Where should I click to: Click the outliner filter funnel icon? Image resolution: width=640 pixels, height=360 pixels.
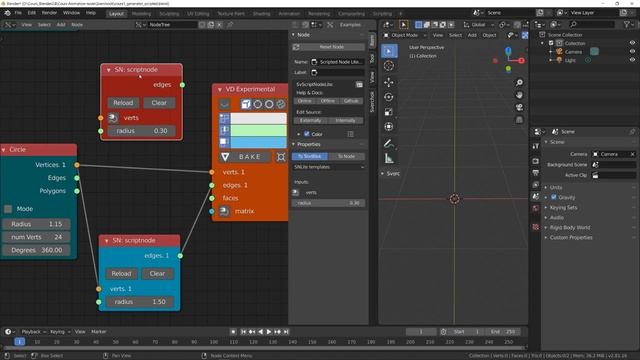pyautogui.click(x=627, y=25)
